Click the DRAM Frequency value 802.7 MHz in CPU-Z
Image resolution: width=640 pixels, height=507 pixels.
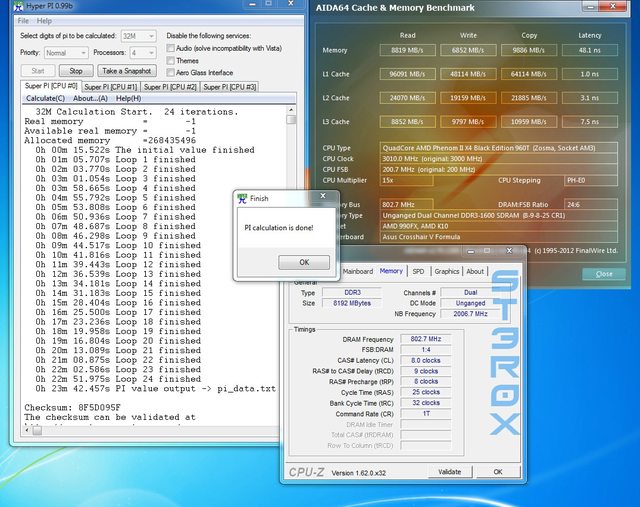(426, 339)
